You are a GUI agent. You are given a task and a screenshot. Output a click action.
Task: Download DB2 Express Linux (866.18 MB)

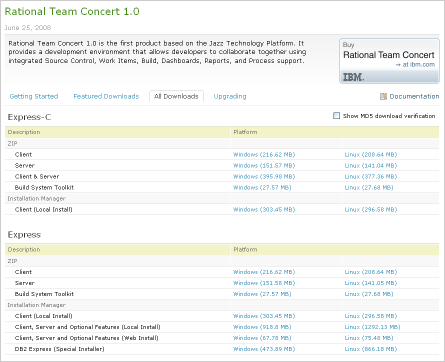click(371, 349)
